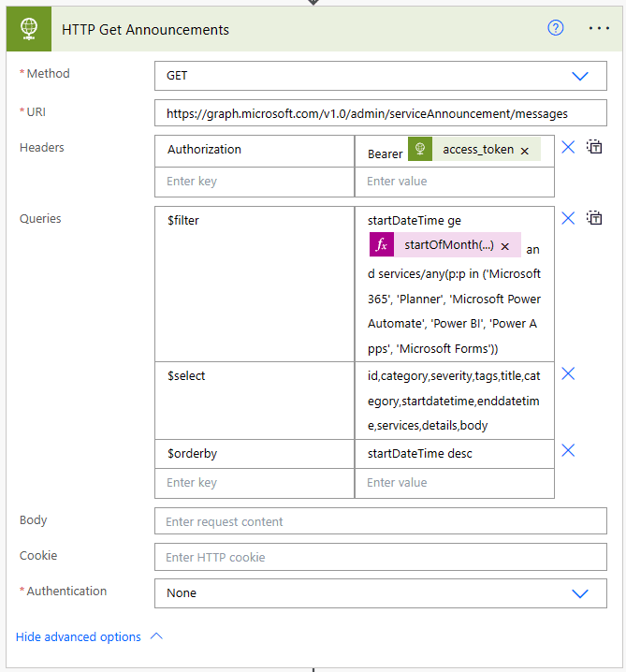Click the Cookie input field
This screenshot has width=626, height=672.
coord(381,557)
